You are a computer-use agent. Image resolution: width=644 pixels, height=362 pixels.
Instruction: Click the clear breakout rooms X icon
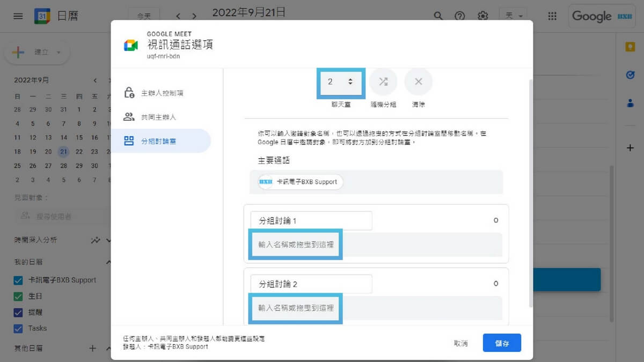pos(419,82)
